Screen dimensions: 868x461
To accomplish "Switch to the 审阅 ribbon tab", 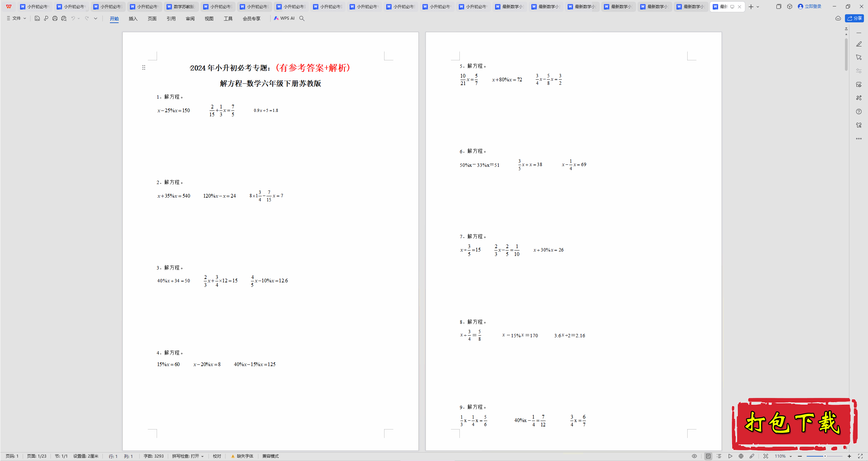I will [190, 19].
